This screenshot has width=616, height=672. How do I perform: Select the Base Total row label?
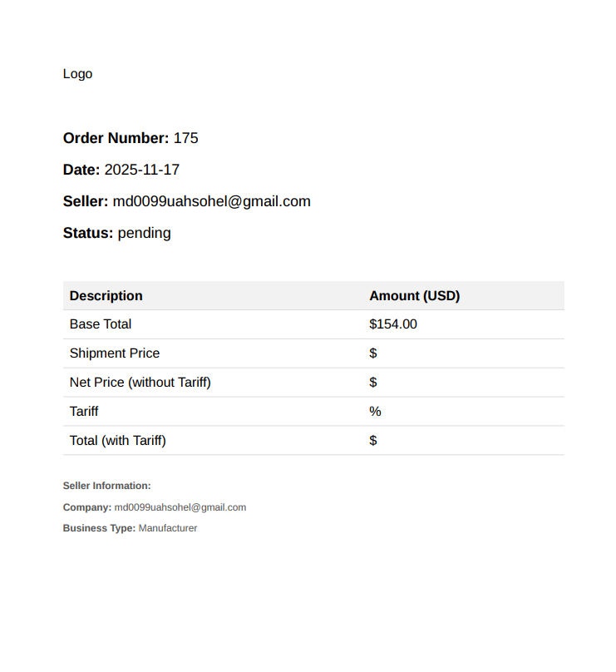tap(101, 324)
